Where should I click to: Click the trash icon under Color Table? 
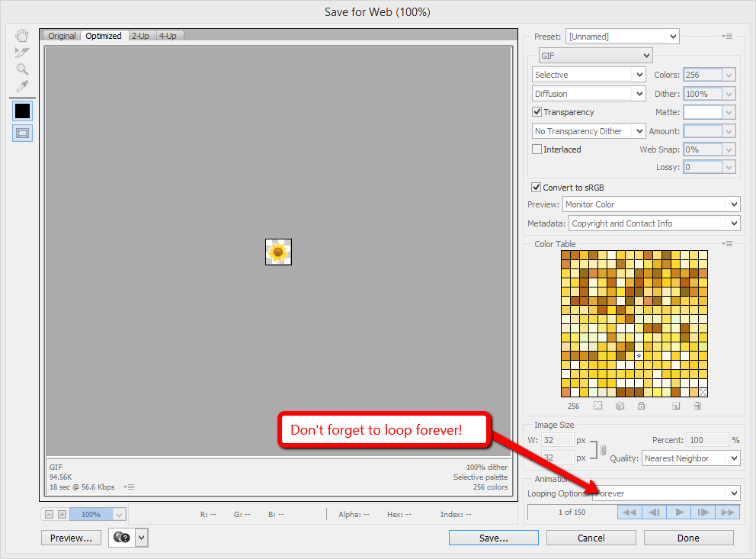(697, 406)
